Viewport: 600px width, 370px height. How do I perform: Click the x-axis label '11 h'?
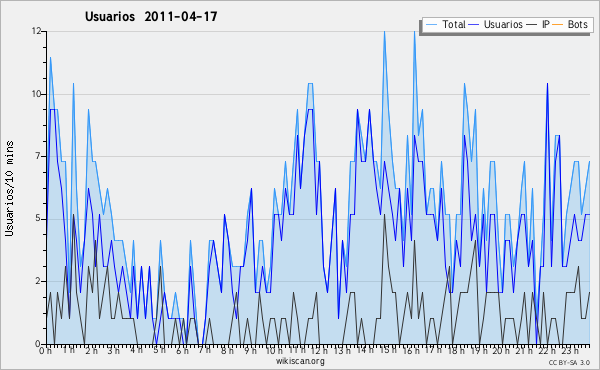click(x=297, y=350)
